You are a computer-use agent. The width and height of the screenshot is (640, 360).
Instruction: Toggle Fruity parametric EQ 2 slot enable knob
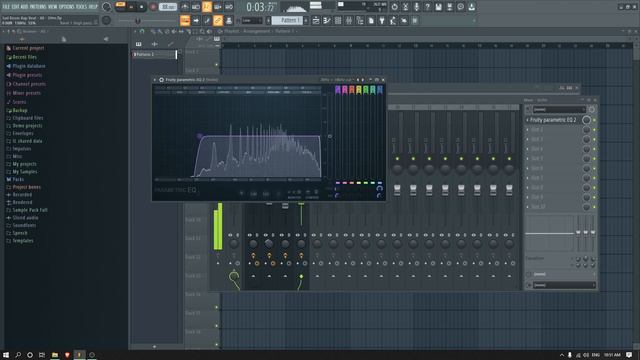(x=587, y=120)
